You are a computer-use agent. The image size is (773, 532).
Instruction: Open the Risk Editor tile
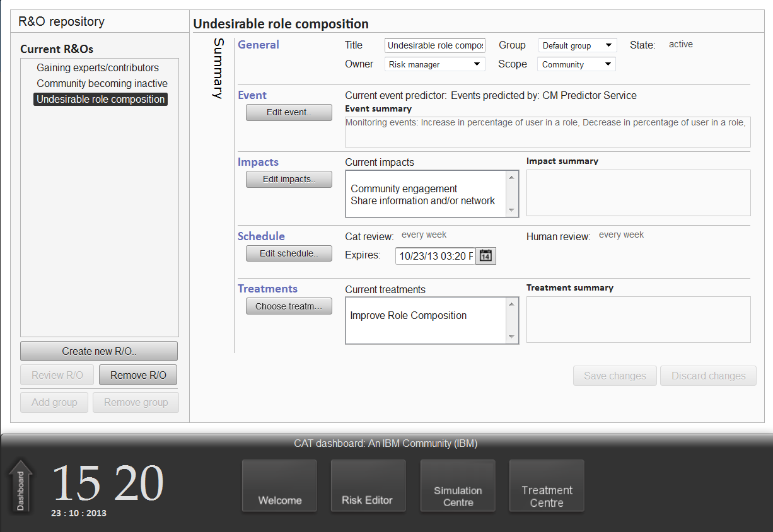(x=368, y=485)
